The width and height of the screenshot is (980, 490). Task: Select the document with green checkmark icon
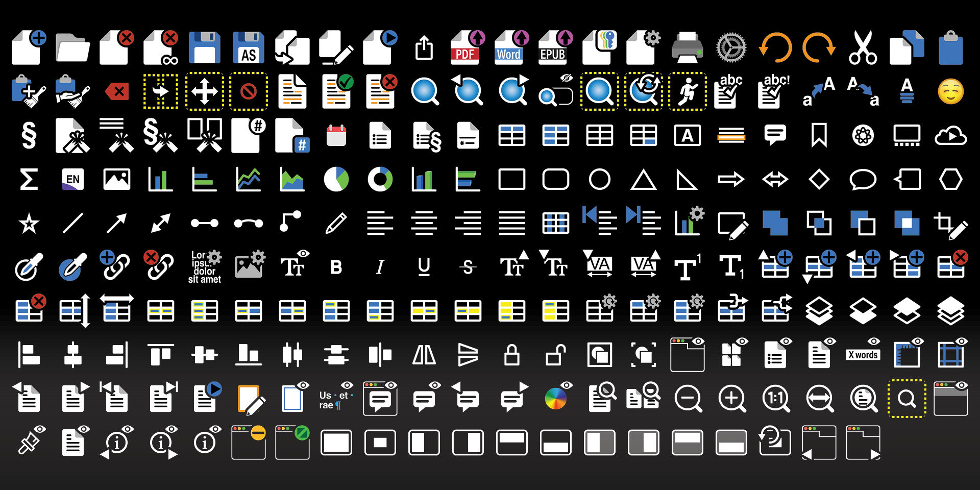(x=337, y=91)
